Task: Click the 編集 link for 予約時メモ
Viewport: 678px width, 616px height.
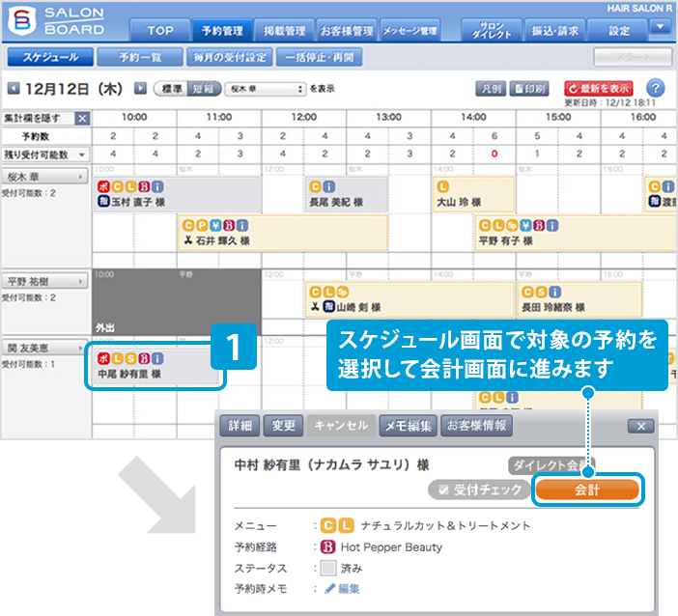Action: pos(349,589)
